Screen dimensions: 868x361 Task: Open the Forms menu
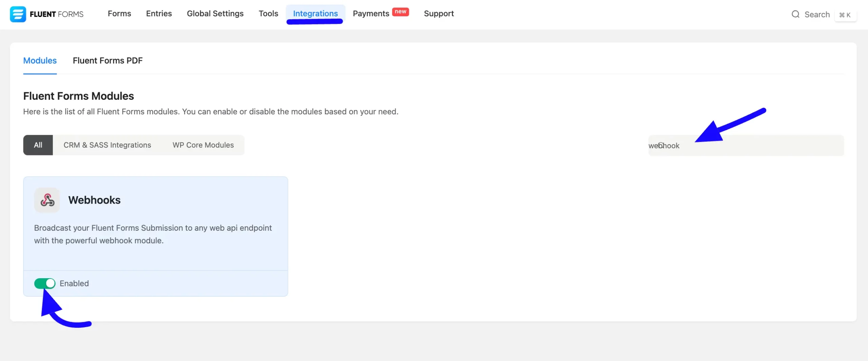[119, 14]
